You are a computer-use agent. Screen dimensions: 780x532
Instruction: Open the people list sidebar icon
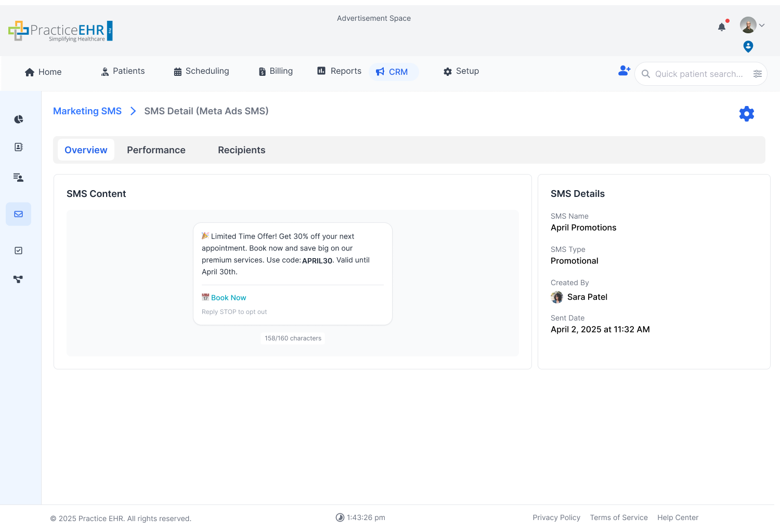(x=19, y=178)
